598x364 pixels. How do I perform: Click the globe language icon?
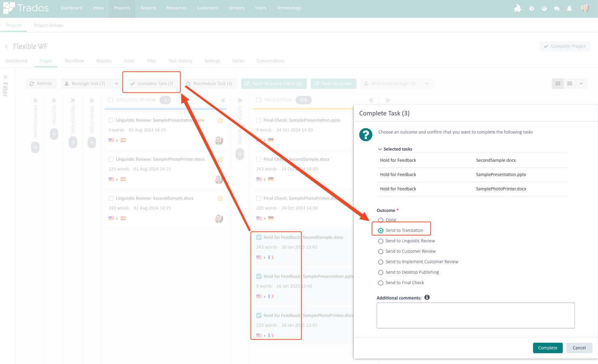(x=544, y=8)
